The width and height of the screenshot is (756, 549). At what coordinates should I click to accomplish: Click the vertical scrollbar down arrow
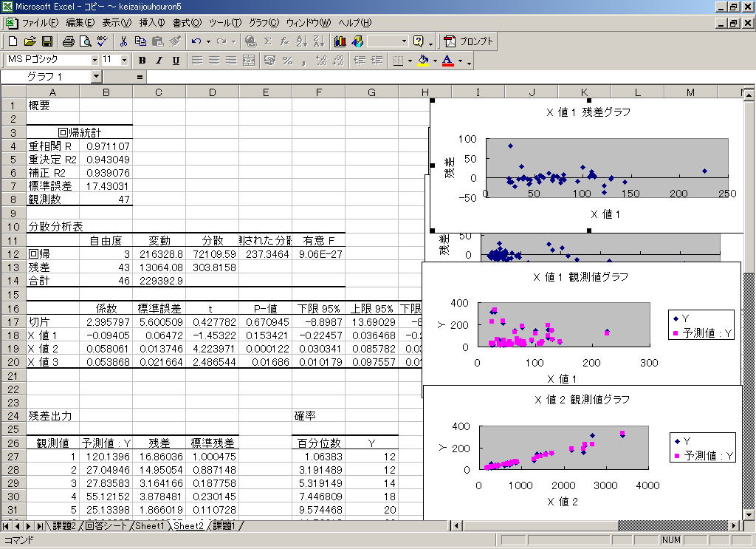pyautogui.click(x=748, y=515)
